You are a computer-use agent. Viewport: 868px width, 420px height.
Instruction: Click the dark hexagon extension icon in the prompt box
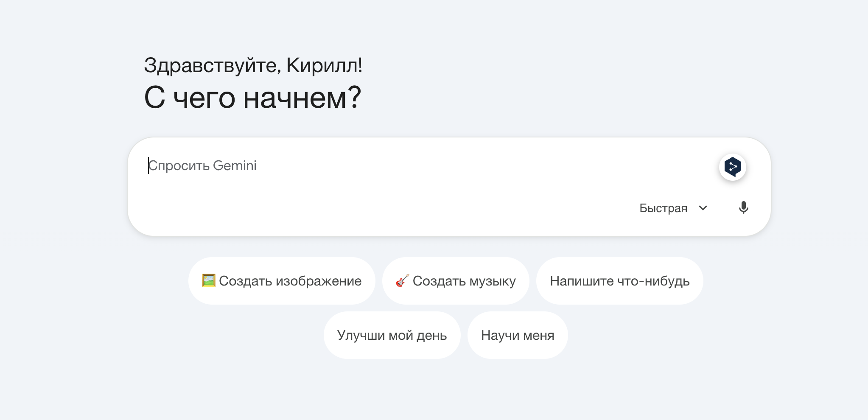(x=733, y=167)
